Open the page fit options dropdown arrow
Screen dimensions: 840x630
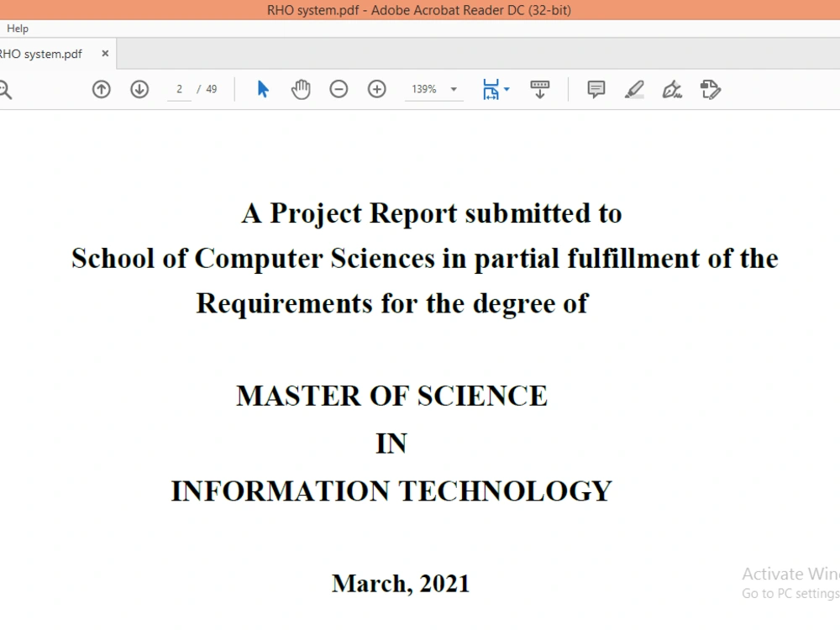coord(507,90)
